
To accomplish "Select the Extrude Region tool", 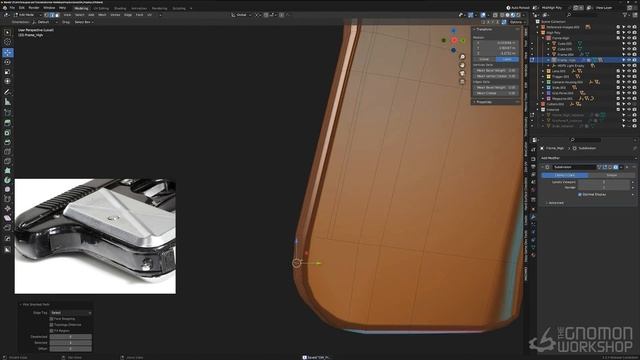I will (7, 123).
